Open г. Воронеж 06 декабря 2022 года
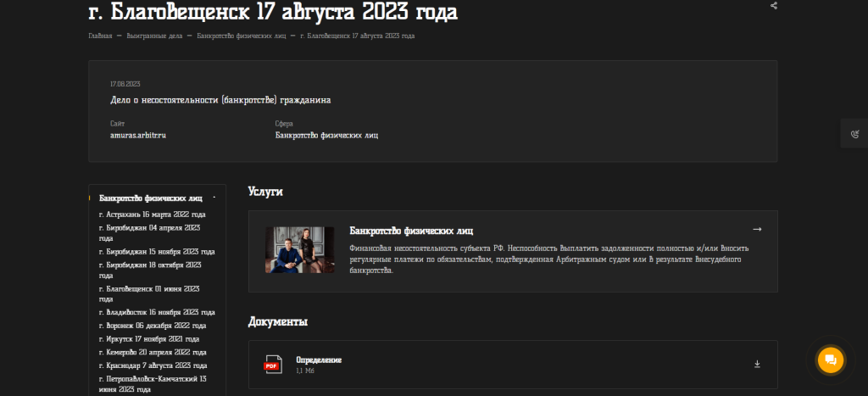 point(153,326)
